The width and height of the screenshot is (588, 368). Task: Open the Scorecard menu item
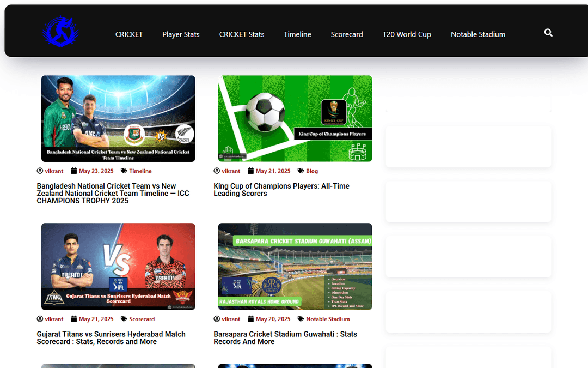point(347,34)
